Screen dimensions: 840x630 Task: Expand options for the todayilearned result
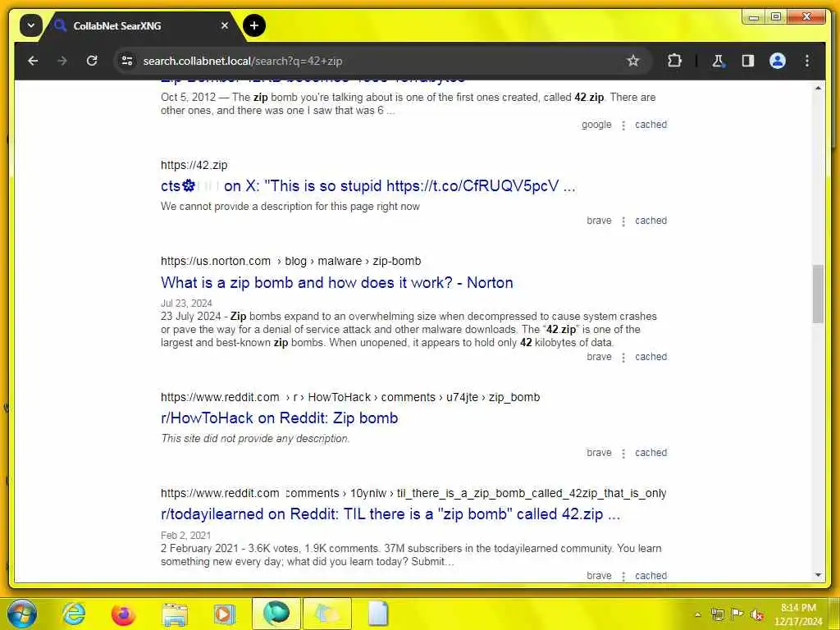[x=623, y=576]
